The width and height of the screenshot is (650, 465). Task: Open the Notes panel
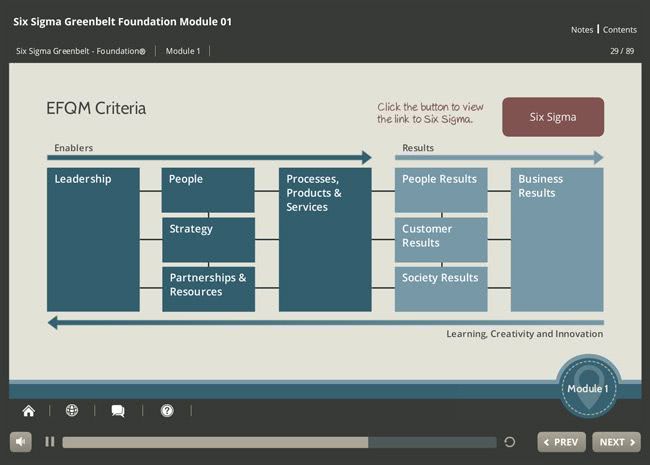coord(582,30)
